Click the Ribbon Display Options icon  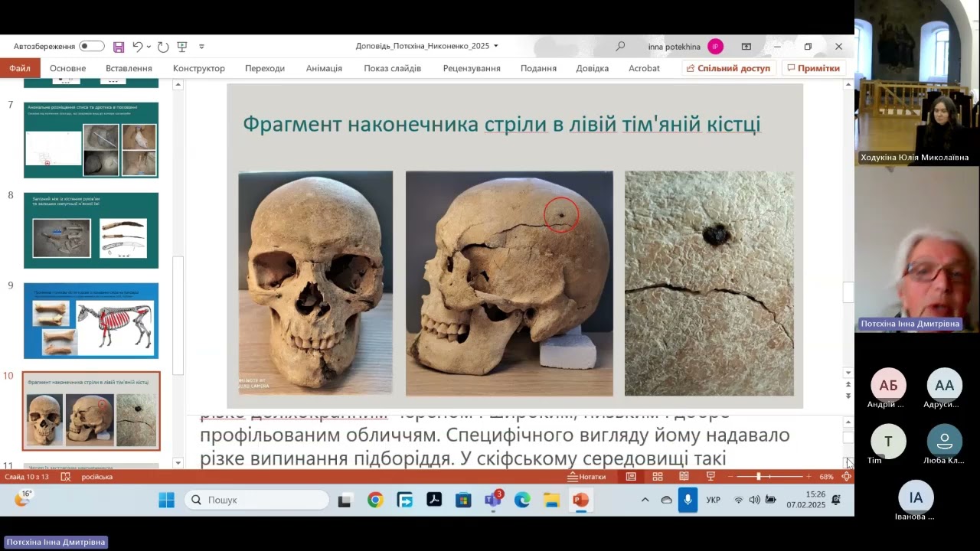(x=746, y=47)
